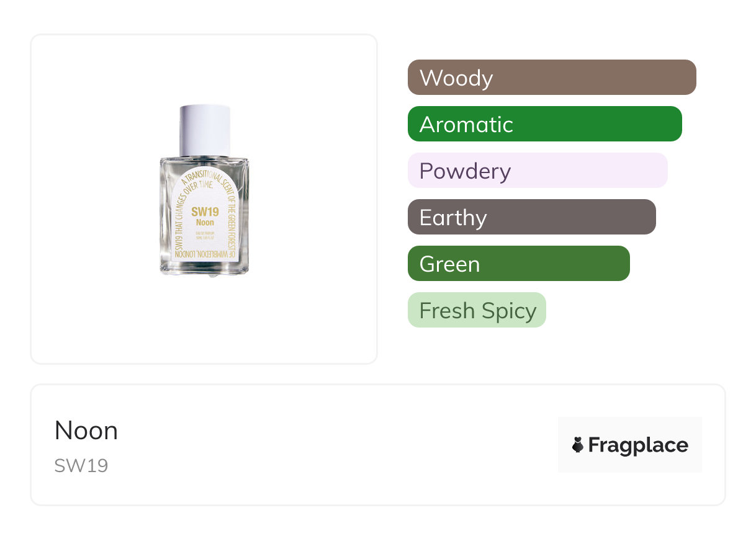
Task: Click the word Woody in the brown bar
Action: coord(456,78)
